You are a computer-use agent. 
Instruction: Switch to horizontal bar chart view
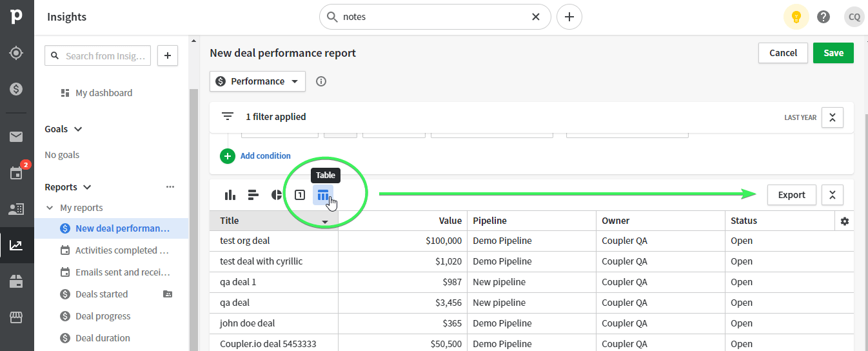point(253,195)
